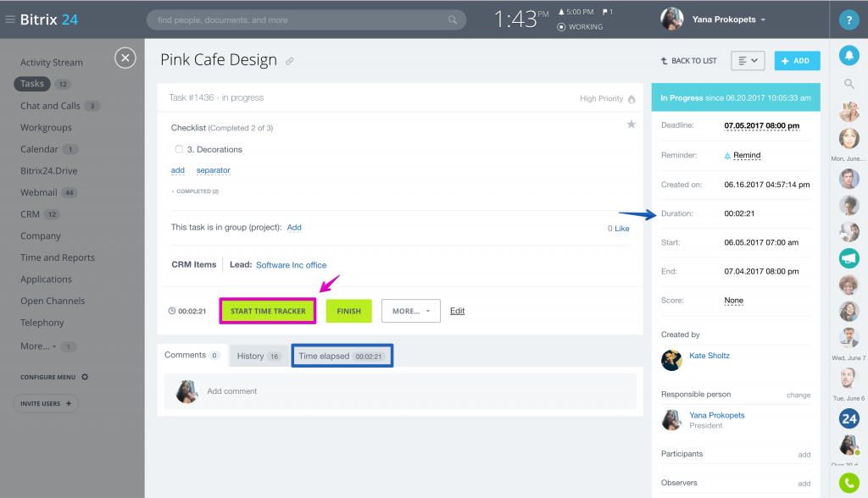Click START TIME TRACKER button
The image size is (868, 498).
(x=268, y=311)
